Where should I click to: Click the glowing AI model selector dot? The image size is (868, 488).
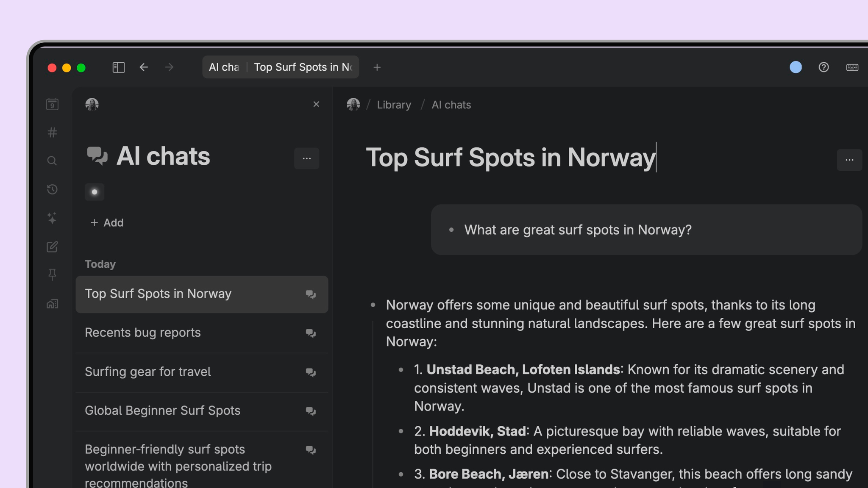coord(95,192)
